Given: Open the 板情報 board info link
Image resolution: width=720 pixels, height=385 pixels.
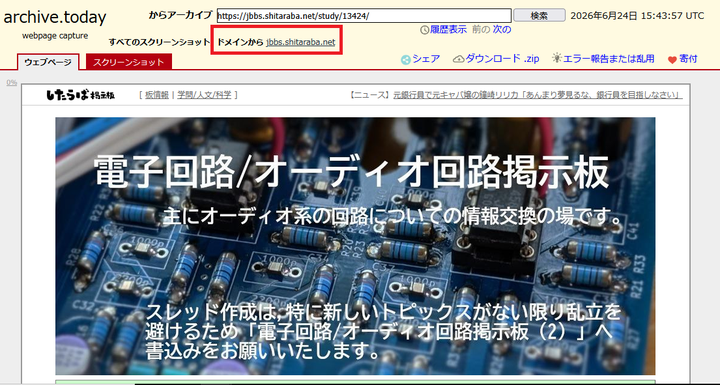Looking at the screenshot, I should (x=157, y=95).
